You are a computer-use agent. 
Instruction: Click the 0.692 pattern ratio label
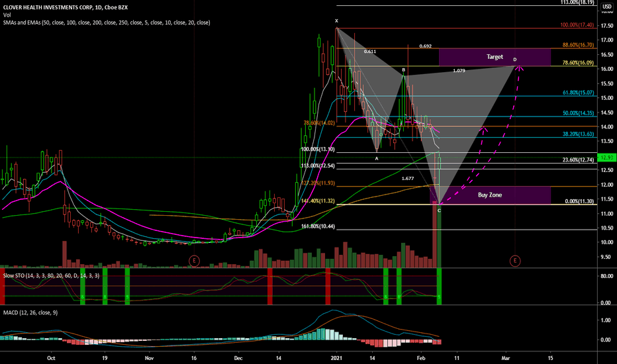click(x=426, y=46)
